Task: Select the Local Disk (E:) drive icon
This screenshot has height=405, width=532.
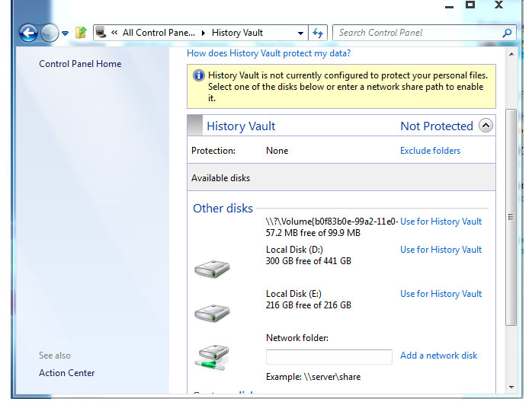Action: [x=211, y=313]
